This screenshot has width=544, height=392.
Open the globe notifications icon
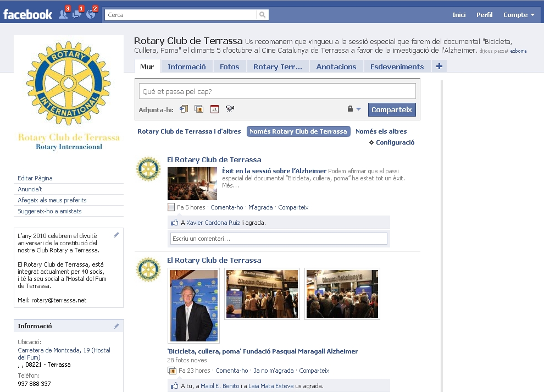point(91,15)
